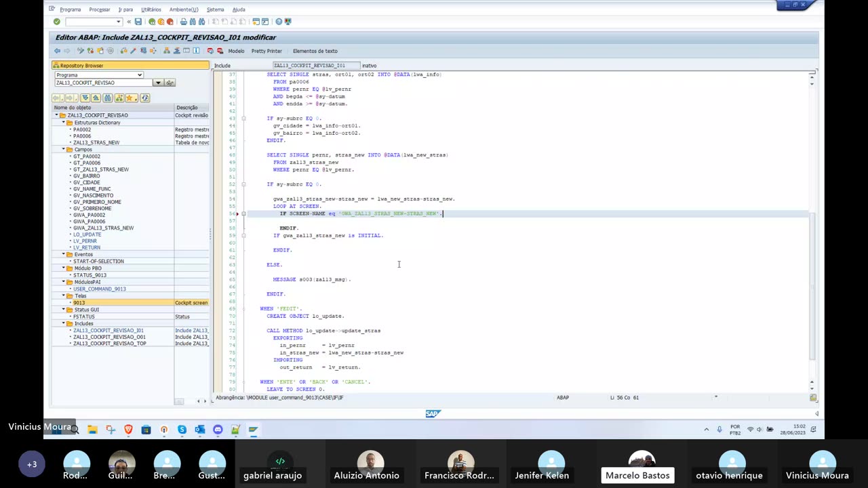Viewport: 868px width, 488px height.
Task: Select FSTATUS GUI status in tree
Action: (x=84, y=317)
